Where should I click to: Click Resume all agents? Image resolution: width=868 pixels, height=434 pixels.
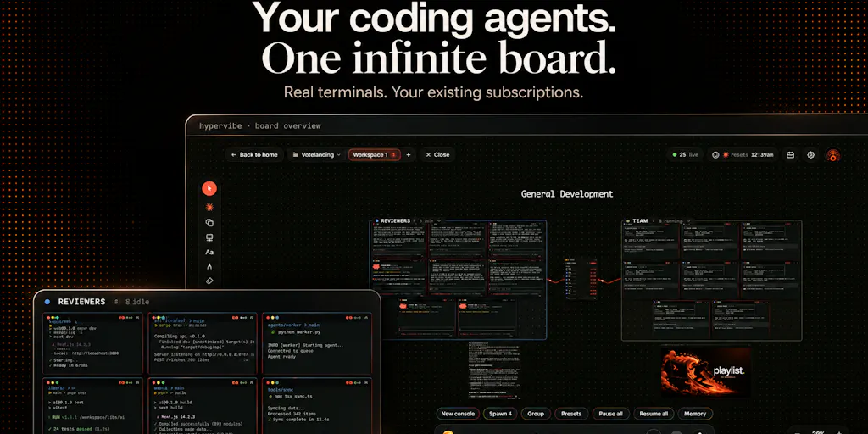654,414
